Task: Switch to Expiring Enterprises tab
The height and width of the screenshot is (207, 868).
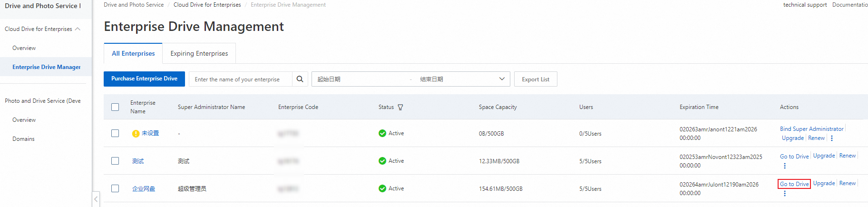Action: (x=199, y=53)
